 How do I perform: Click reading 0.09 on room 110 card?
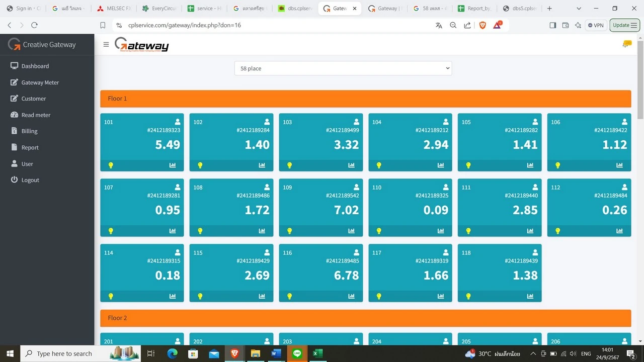coord(436,210)
